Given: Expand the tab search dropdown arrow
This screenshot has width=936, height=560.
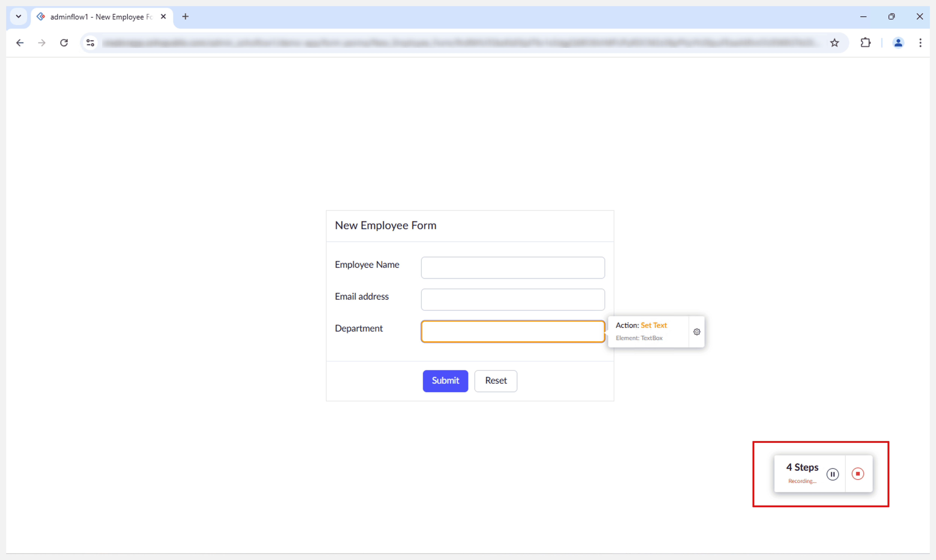Looking at the screenshot, I should tap(18, 17).
